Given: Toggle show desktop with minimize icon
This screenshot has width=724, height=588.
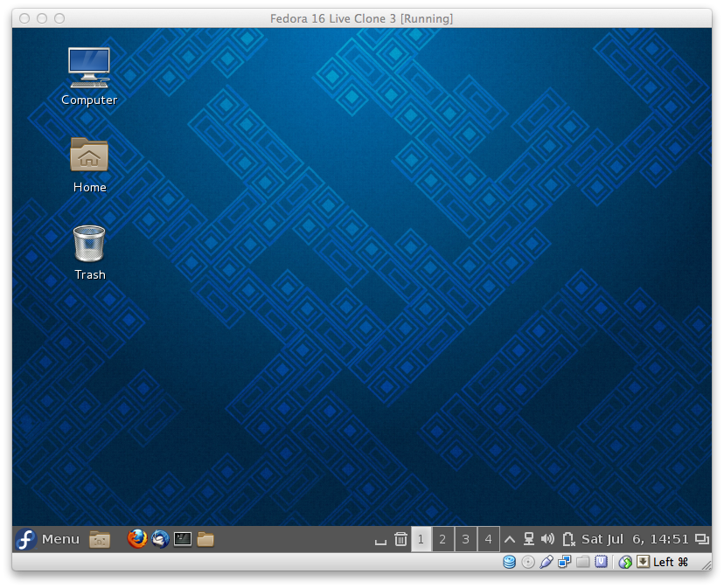Looking at the screenshot, I should (x=379, y=541).
